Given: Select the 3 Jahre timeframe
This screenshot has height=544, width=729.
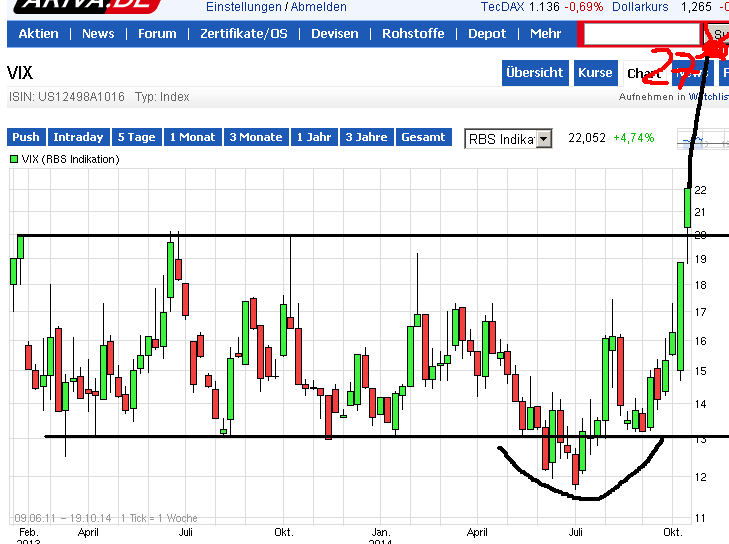Looking at the screenshot, I should pyautogui.click(x=367, y=137).
